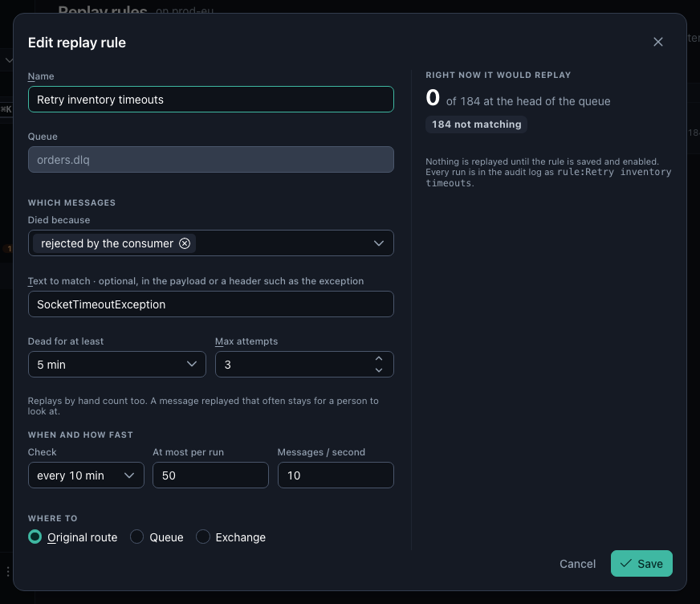Close the Edit replay rule dialog
This screenshot has height=604, width=700.
click(657, 42)
